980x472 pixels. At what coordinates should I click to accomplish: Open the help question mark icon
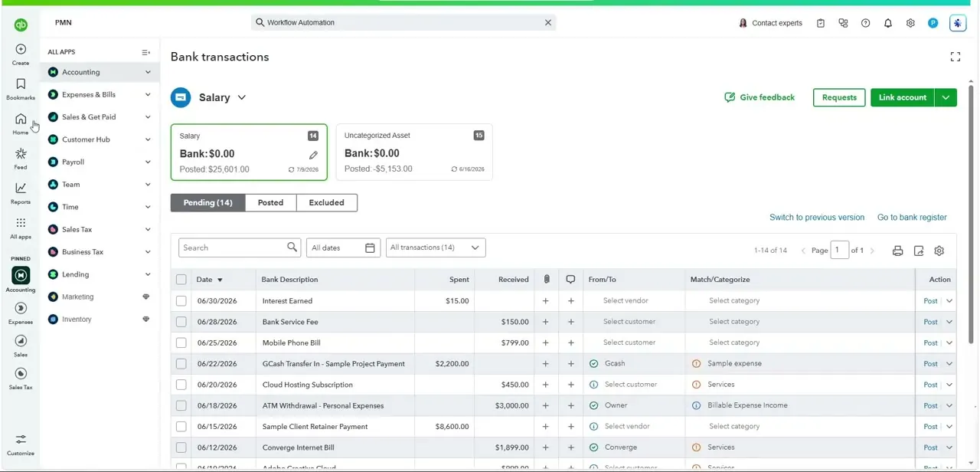click(865, 23)
